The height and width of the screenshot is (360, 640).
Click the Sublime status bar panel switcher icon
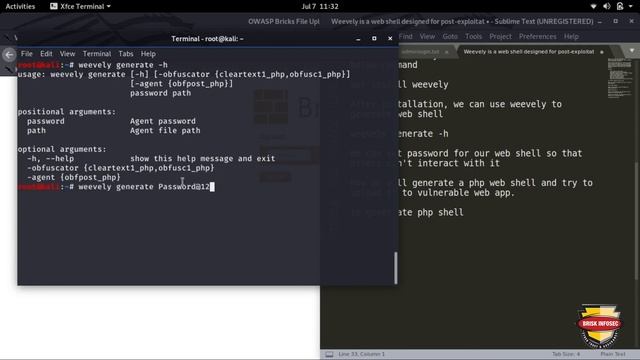pyautogui.click(x=329, y=354)
